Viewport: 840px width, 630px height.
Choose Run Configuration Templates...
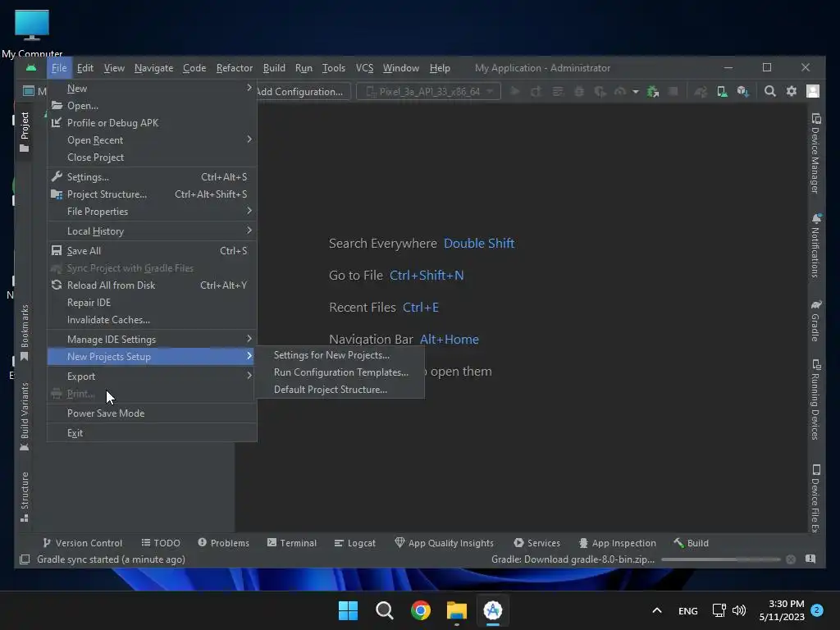point(340,372)
